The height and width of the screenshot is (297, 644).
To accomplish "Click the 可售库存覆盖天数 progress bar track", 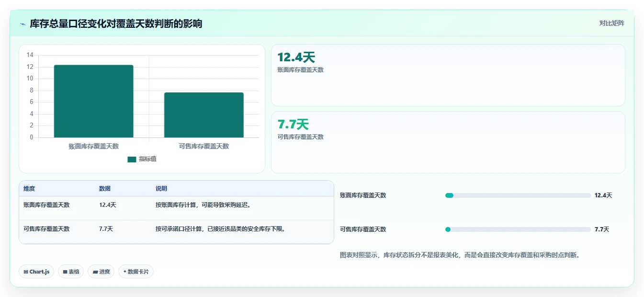I will [x=518, y=229].
